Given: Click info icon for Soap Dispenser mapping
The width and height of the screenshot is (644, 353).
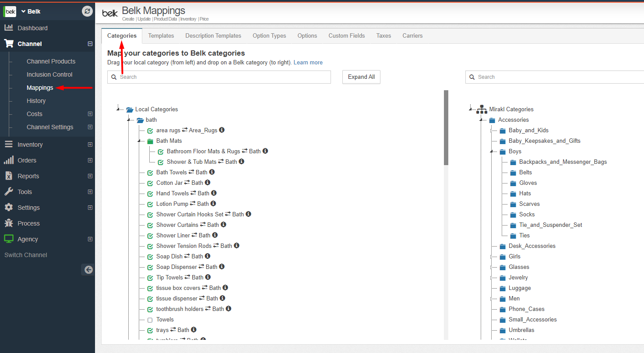Looking at the screenshot, I should (x=222, y=267).
